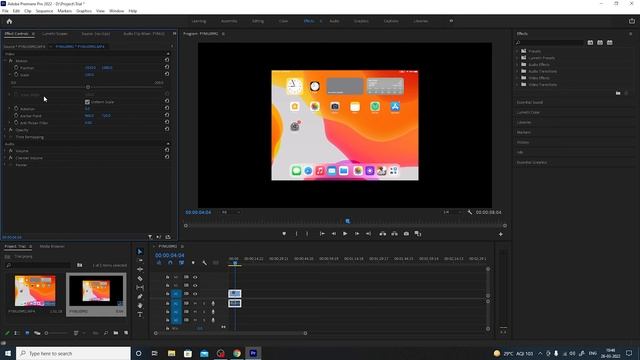Image resolution: width=640 pixels, height=360 pixels.
Task: Open the Window menu
Action: tap(116, 11)
